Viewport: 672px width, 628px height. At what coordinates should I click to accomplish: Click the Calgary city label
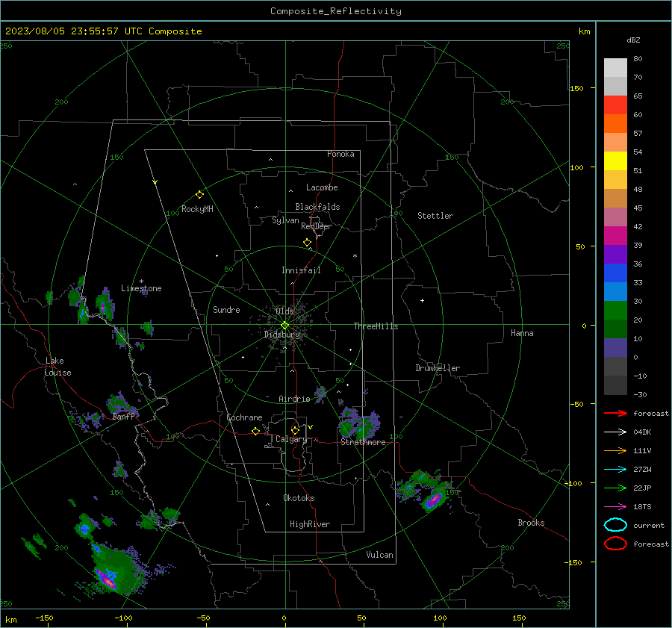[x=291, y=439]
